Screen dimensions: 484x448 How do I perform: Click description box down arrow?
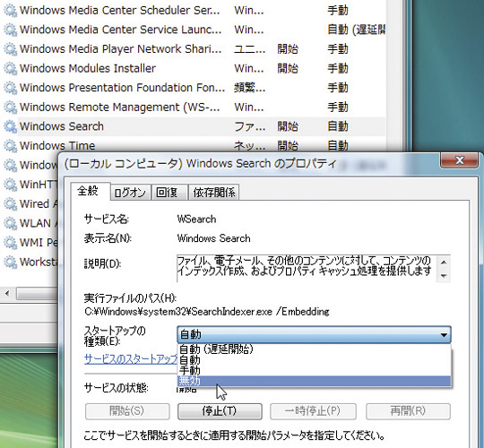pyautogui.click(x=444, y=276)
